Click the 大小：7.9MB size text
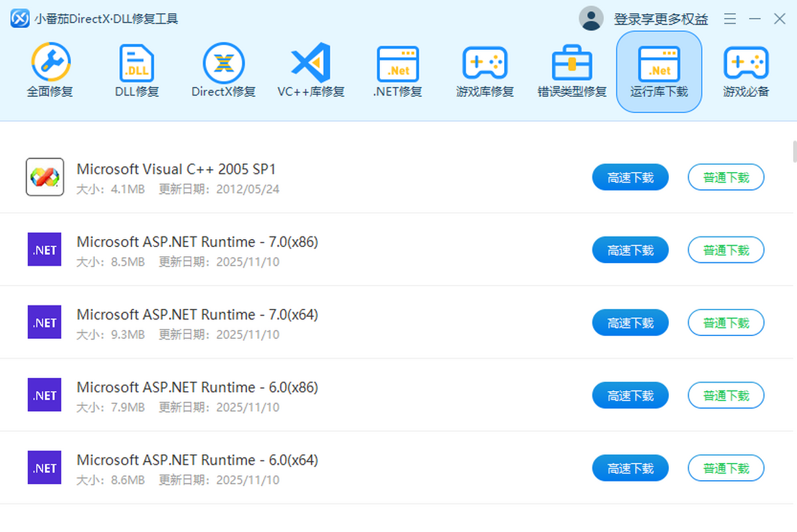 (x=110, y=407)
